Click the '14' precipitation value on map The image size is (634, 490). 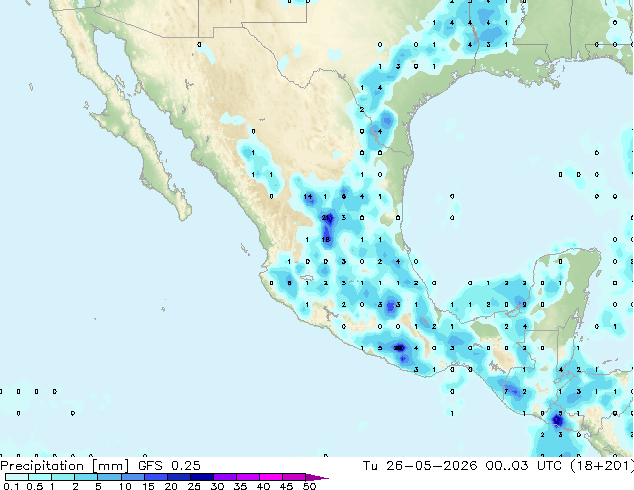click(308, 196)
